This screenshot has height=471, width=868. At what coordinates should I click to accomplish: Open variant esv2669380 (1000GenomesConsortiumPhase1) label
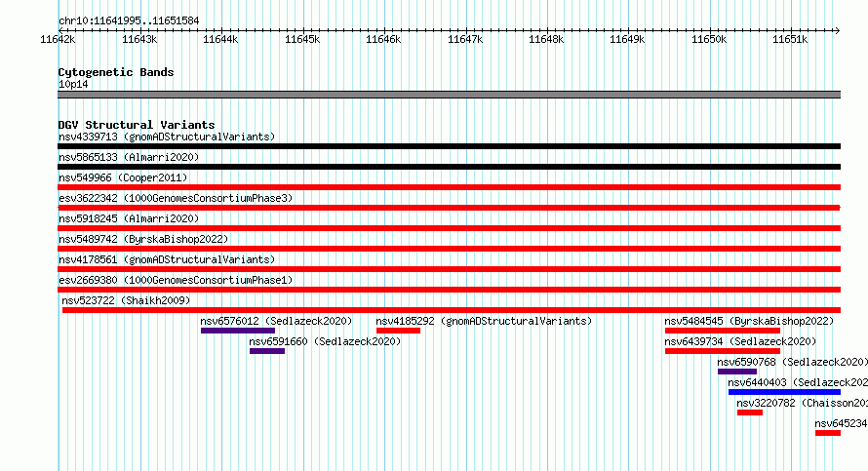click(176, 280)
